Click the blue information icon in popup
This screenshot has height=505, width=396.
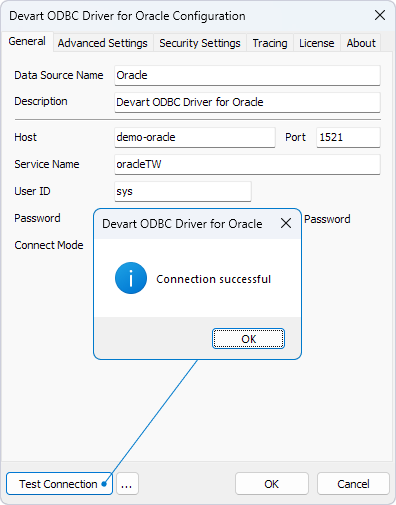[131, 278]
